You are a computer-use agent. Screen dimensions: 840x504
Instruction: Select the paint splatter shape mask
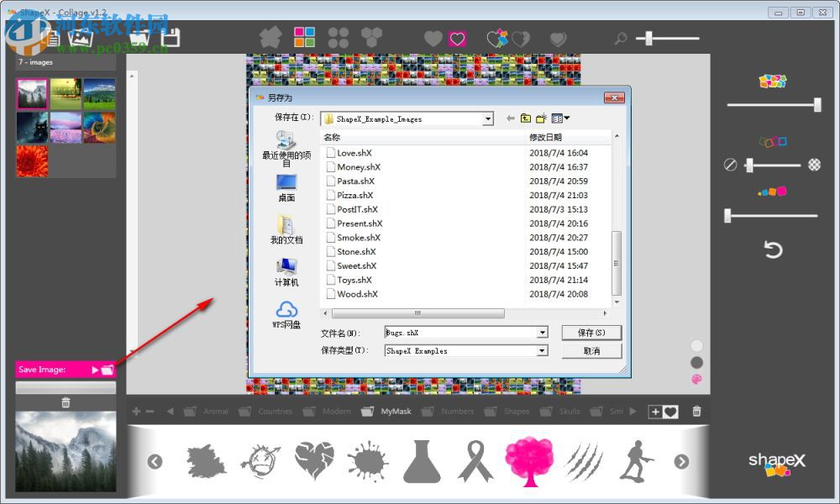tap(368, 460)
